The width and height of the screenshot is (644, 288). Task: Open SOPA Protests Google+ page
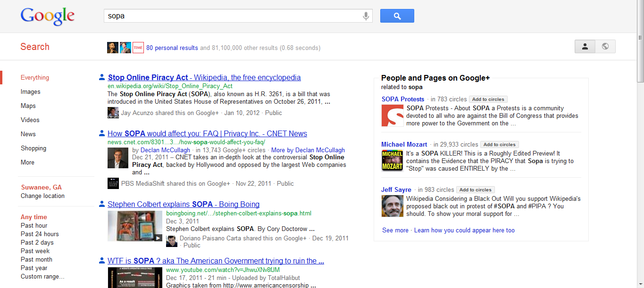[403, 99]
